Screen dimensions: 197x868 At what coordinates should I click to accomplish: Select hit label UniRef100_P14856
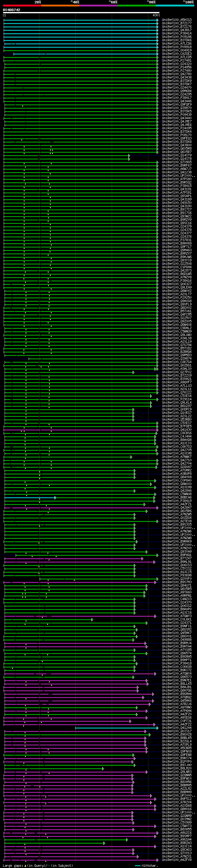(x=177, y=67)
